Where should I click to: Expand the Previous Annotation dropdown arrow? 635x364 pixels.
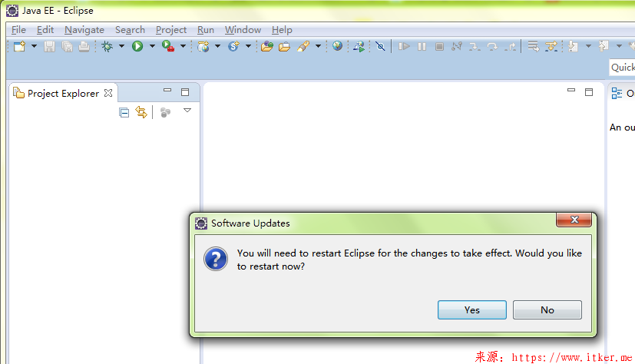pyautogui.click(x=619, y=46)
